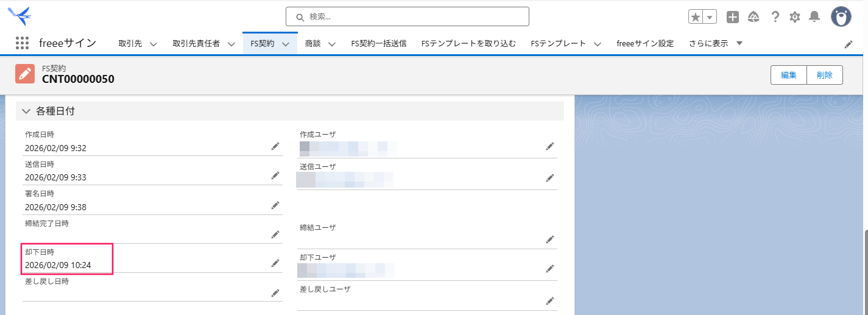Viewport: 868px width, 315px height.
Task: Open the FSテンプレート tab
Action: pos(558,43)
